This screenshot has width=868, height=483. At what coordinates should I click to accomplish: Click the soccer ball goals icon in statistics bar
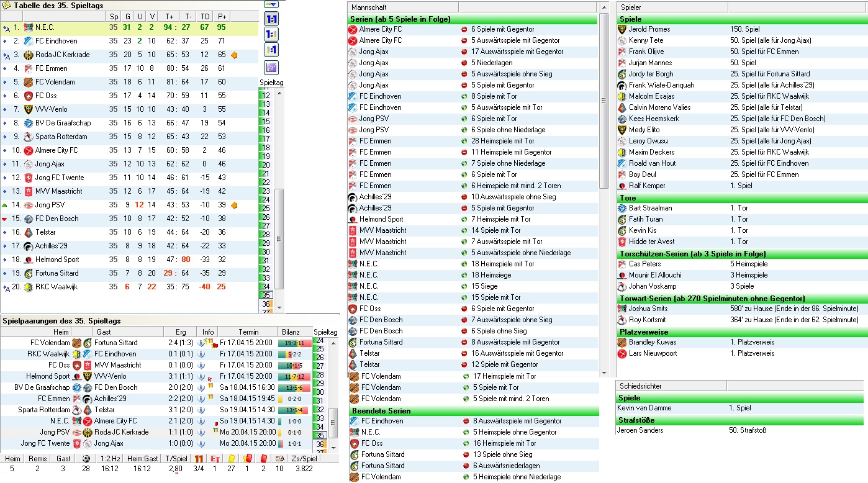[x=86, y=459]
